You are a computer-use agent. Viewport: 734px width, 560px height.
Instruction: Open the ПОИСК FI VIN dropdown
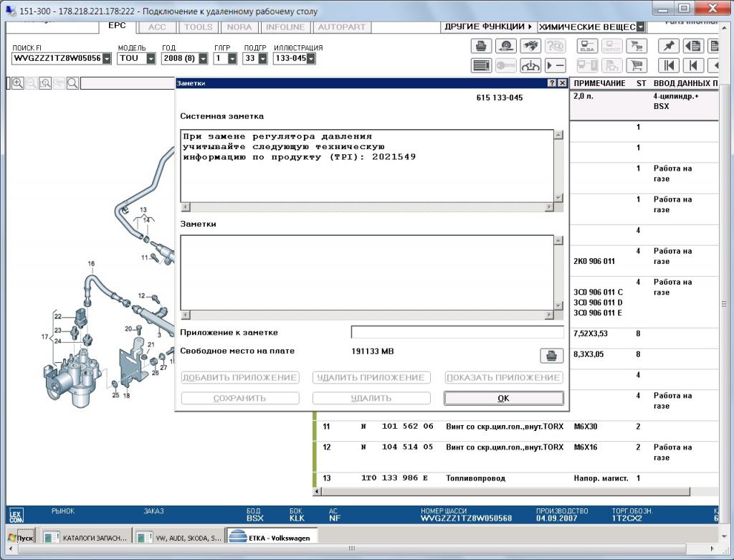click(x=107, y=59)
